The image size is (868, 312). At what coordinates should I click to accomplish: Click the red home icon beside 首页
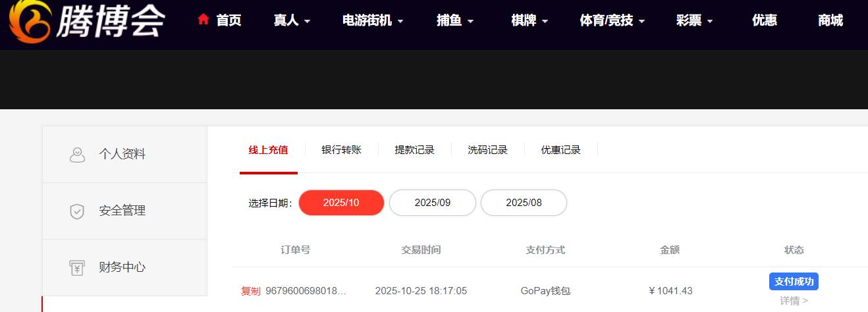[203, 19]
